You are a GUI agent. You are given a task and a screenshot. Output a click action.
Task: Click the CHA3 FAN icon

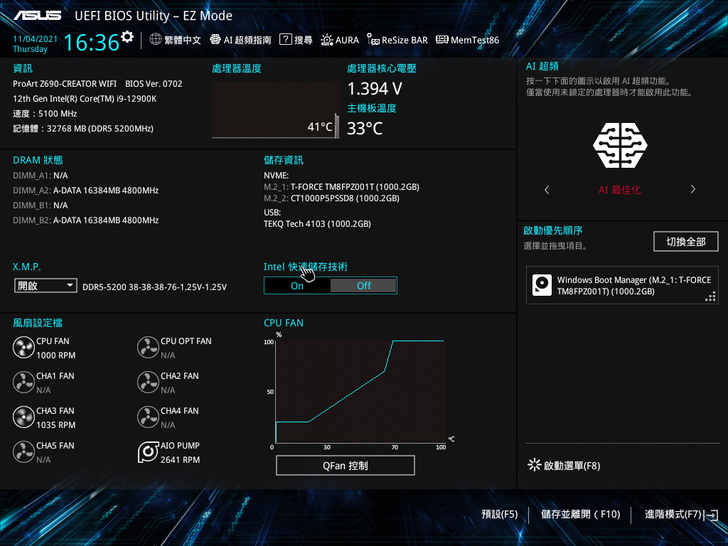pos(23,417)
